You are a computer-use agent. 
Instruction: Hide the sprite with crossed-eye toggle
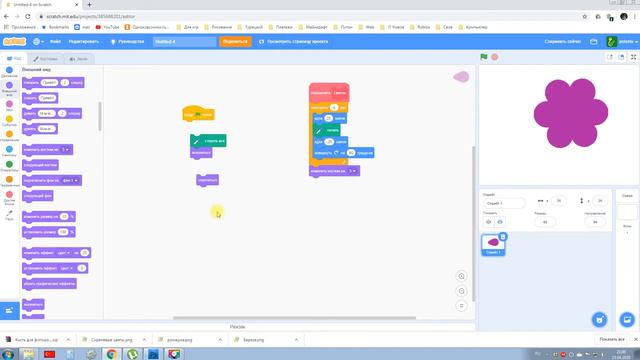pos(500,222)
